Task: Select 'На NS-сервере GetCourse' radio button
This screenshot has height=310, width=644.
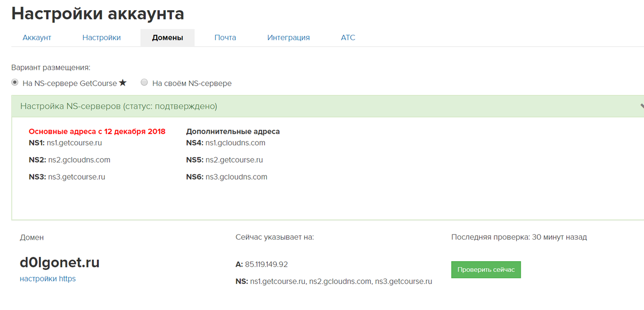Action: tap(15, 83)
